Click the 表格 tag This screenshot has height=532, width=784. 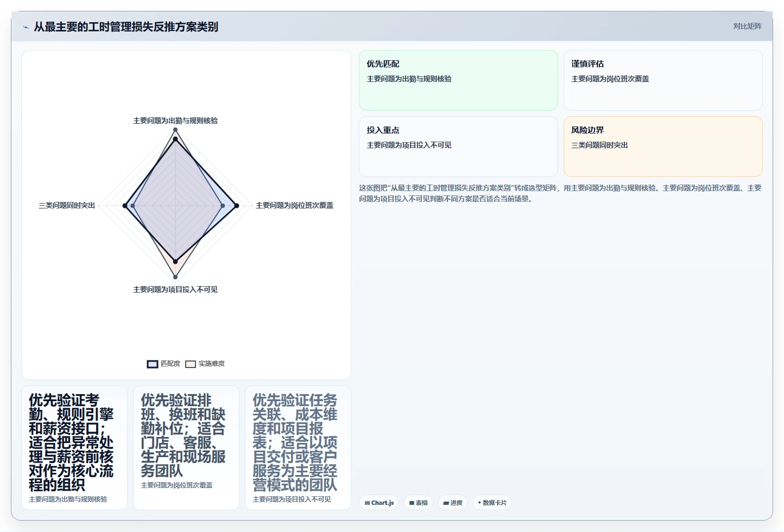click(x=418, y=503)
